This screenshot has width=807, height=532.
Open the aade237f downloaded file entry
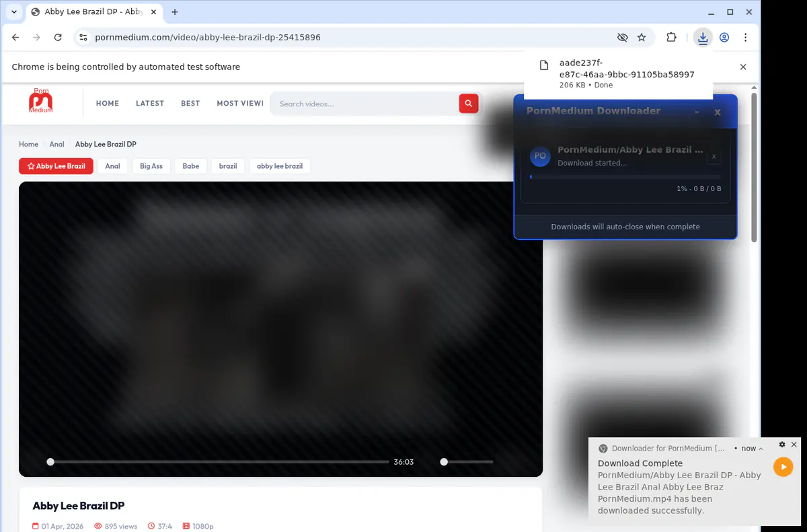point(618,74)
